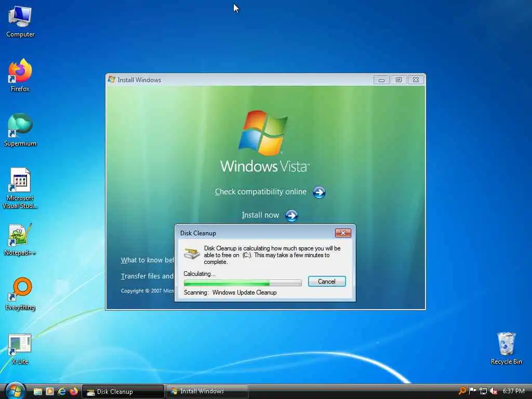Image resolution: width=532 pixels, height=399 pixels.
Task: Click the Check compatibility online arrow icon
Action: (319, 192)
